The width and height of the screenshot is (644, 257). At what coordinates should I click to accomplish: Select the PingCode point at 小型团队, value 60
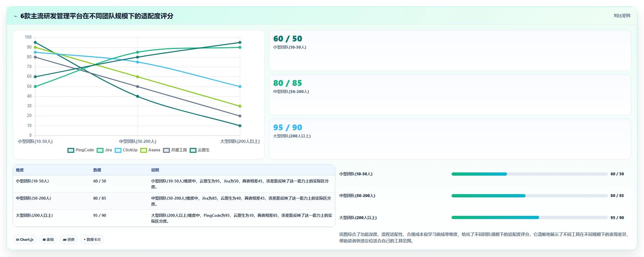click(x=35, y=77)
